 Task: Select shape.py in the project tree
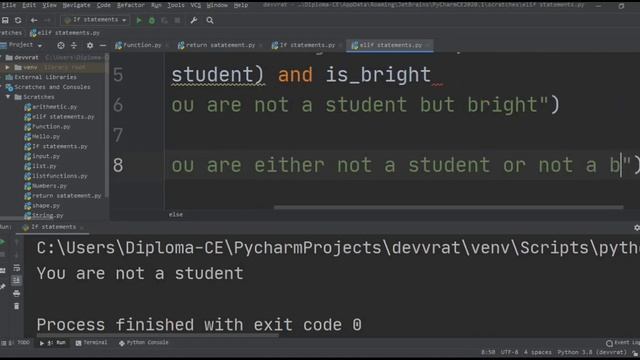42,206
